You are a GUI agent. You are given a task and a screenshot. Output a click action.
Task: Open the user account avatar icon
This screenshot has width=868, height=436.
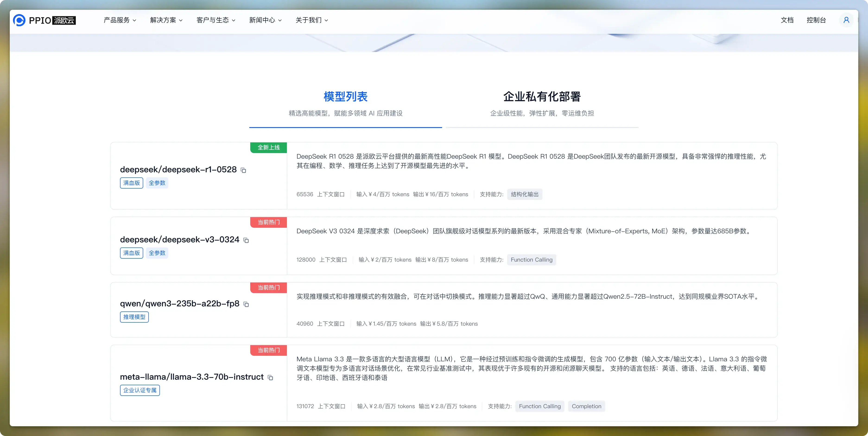click(x=846, y=20)
